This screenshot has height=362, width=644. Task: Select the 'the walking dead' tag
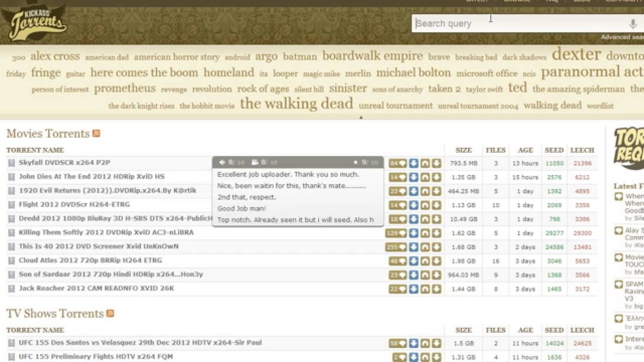[x=296, y=104]
